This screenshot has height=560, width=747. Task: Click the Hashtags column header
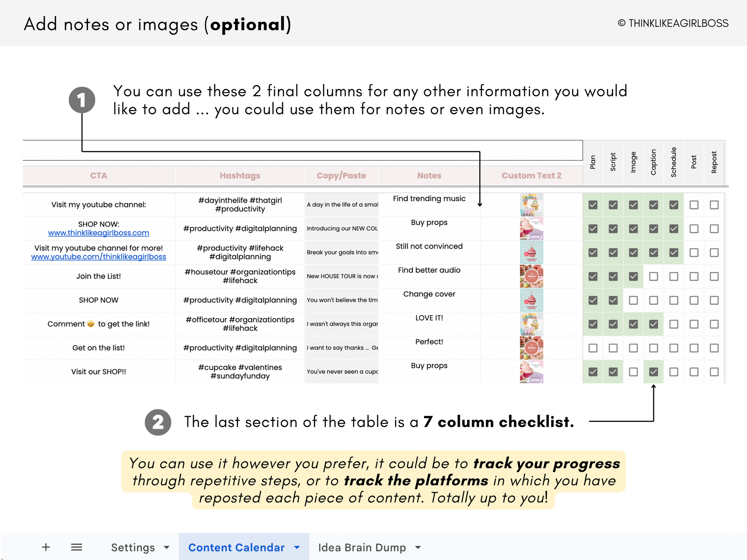(x=240, y=176)
